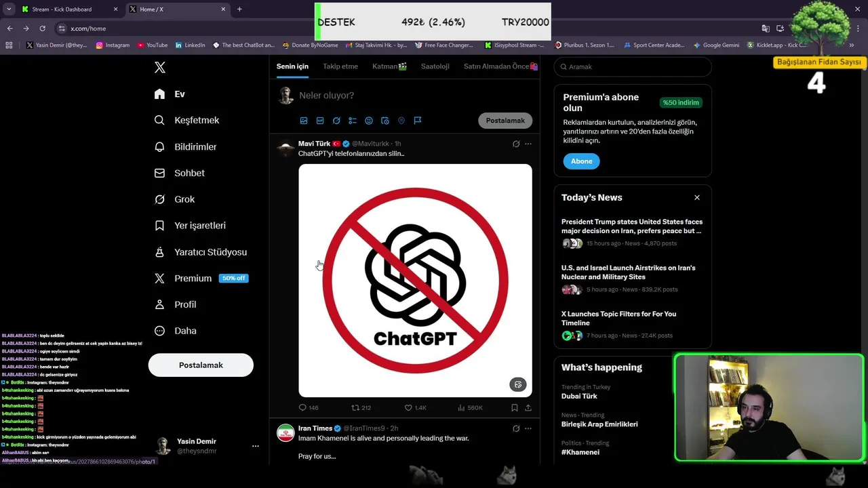Open the Yer işaretleri bookmark icon
This screenshot has height=488, width=868.
tap(159, 226)
